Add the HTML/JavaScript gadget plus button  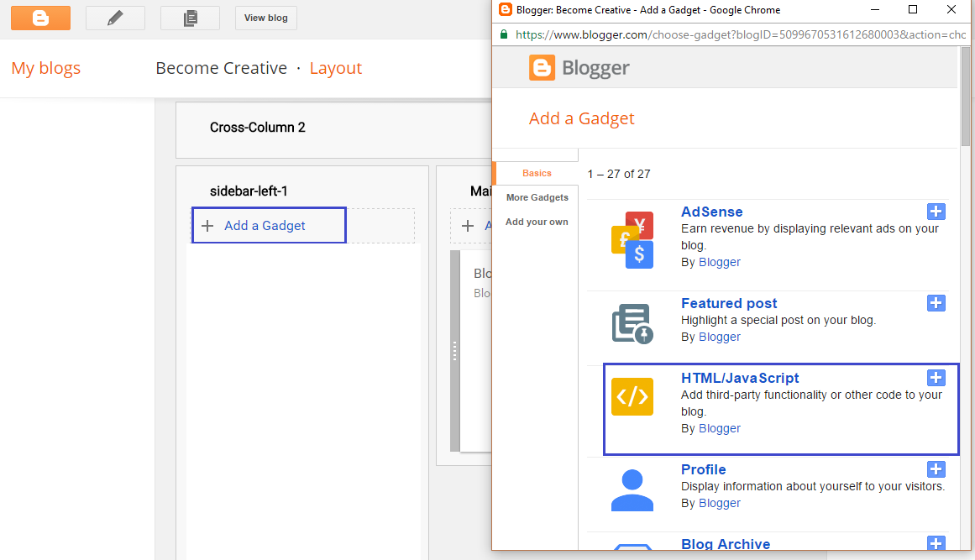[x=936, y=377]
